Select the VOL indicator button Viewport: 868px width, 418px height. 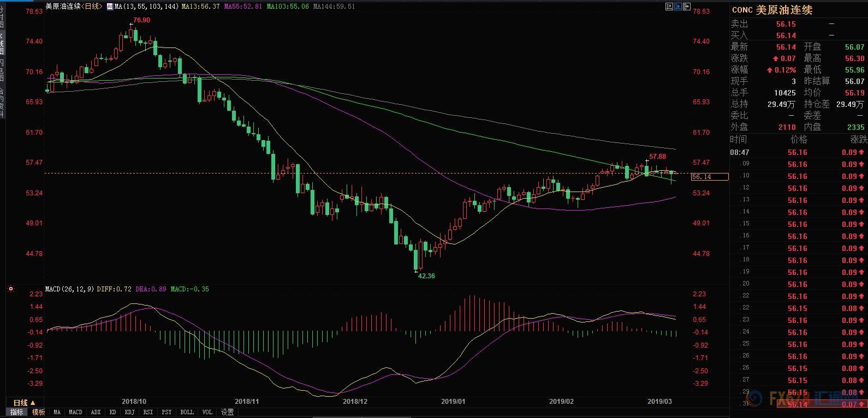(207, 412)
